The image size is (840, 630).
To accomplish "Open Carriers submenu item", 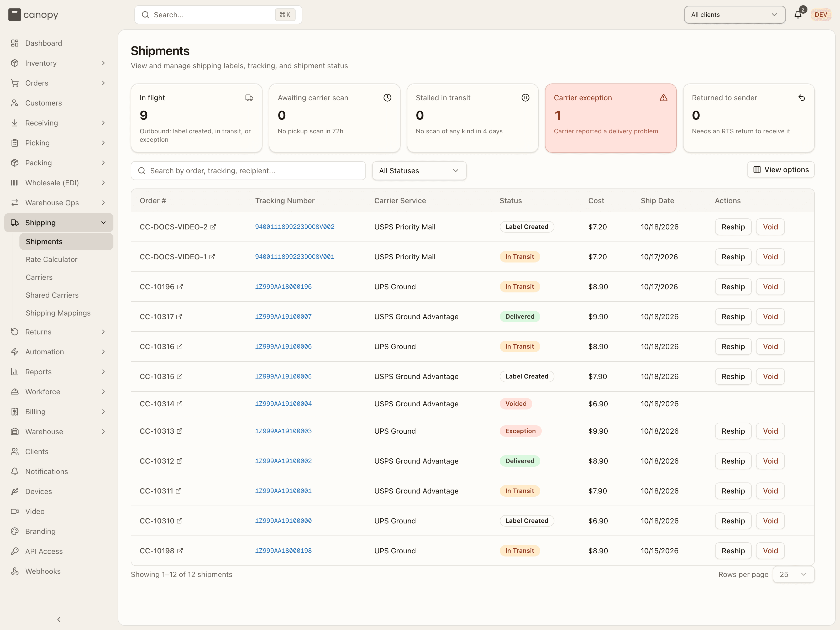I will pyautogui.click(x=66, y=277).
